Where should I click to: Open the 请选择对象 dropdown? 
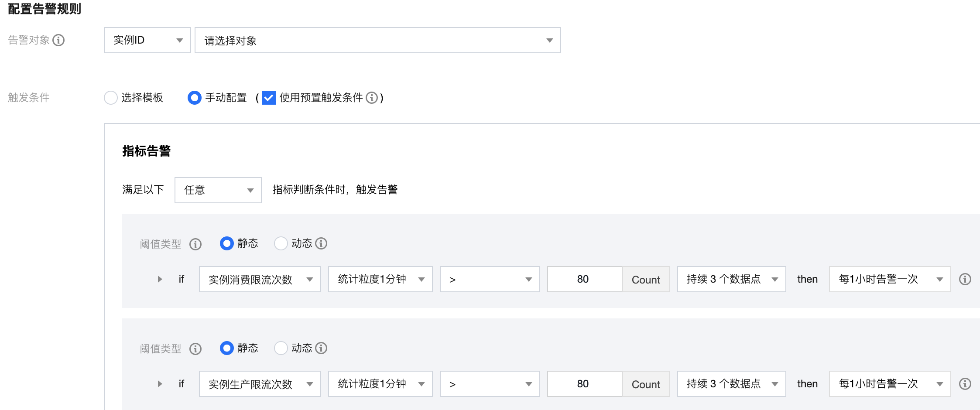click(378, 40)
